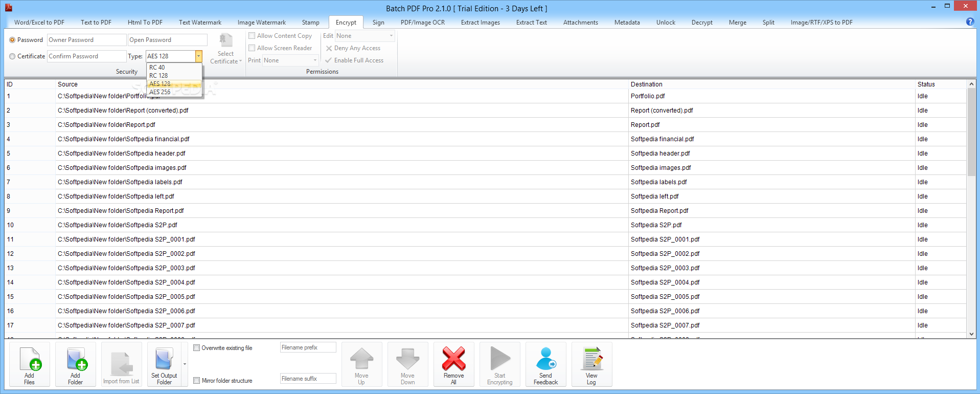Click the Add Files icon

(30, 359)
